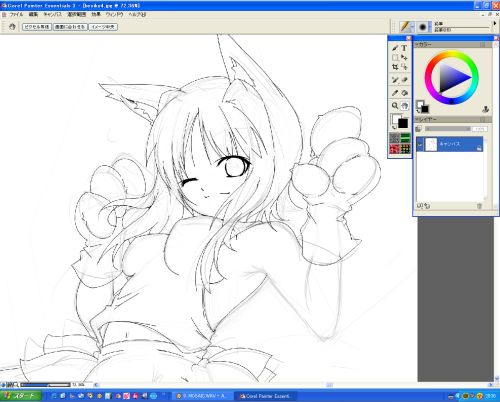Screen dimensions: 500x402
Task: Open the paper texture selector
Action: point(394,138)
